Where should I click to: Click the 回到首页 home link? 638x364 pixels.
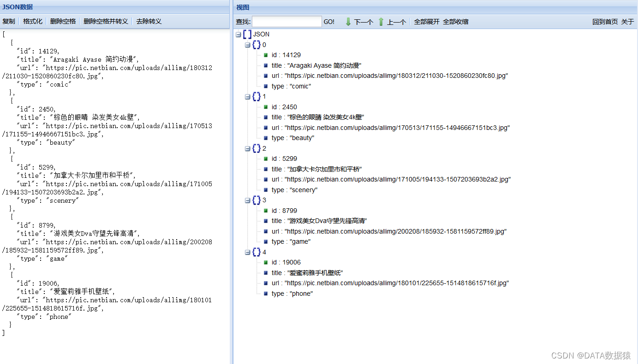pos(605,21)
